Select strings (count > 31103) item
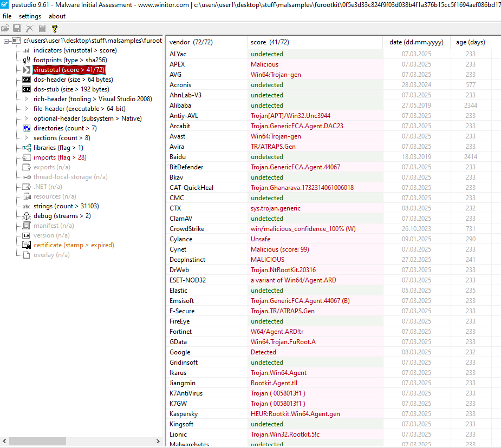The height and width of the screenshot is (448, 501). coord(66,207)
